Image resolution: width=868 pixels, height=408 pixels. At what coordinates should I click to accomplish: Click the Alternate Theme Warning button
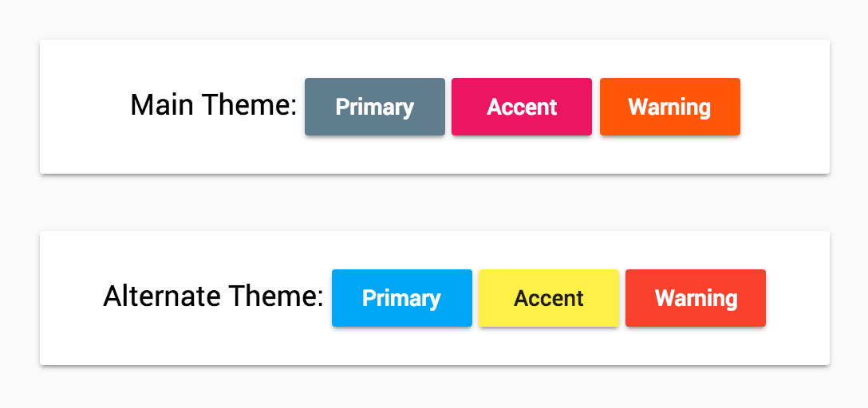[695, 298]
